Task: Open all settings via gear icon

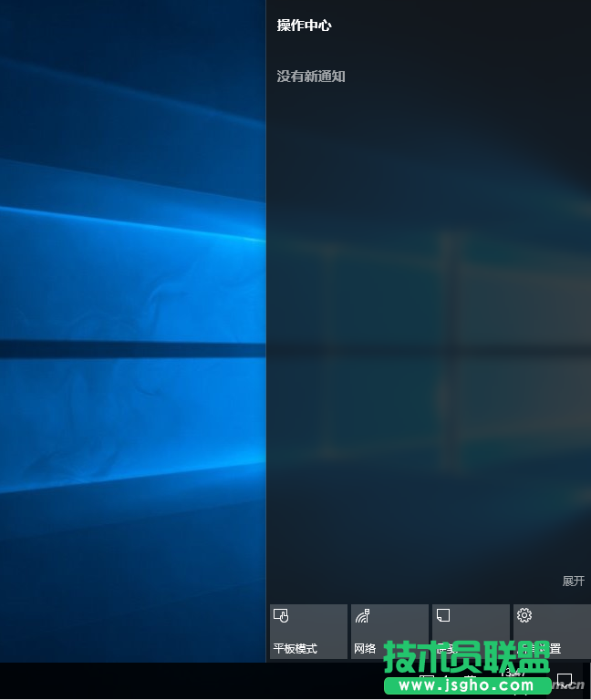Action: 524,615
